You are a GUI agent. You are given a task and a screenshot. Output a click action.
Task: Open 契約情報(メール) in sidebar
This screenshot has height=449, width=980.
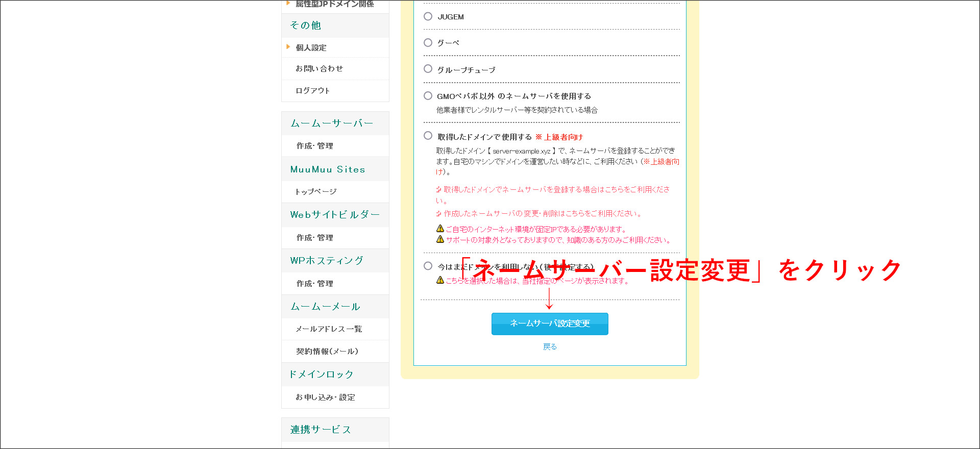pyautogui.click(x=327, y=352)
